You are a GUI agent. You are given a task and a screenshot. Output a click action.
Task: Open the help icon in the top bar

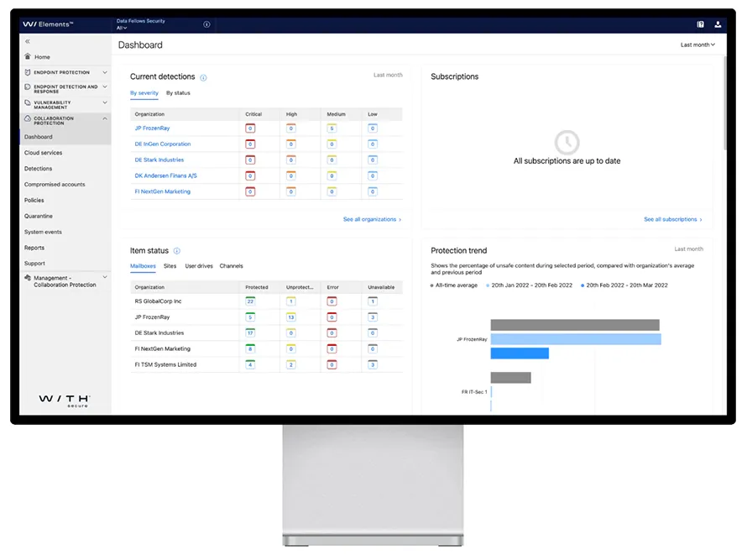700,24
